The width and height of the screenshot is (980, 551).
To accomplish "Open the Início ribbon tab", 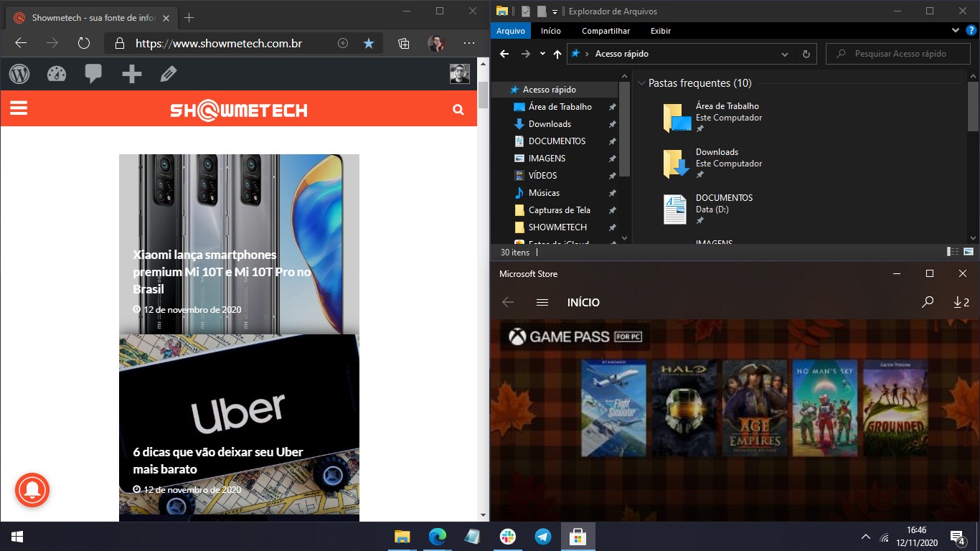I will click(x=551, y=31).
